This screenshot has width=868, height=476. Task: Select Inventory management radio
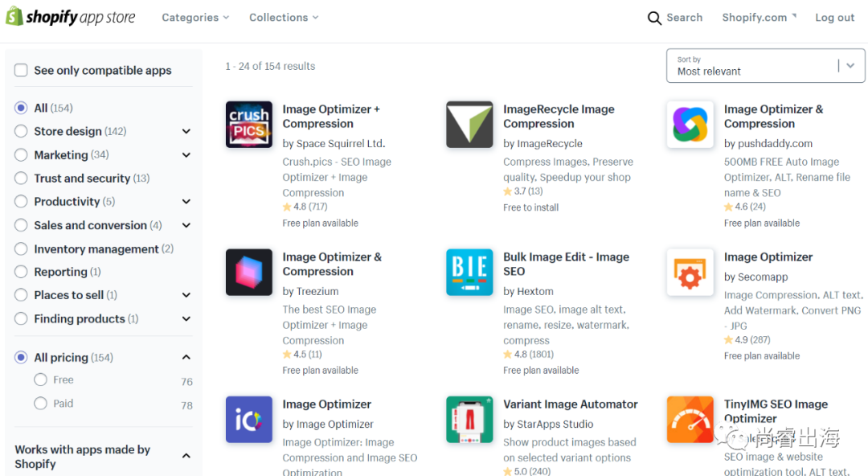[x=21, y=248]
